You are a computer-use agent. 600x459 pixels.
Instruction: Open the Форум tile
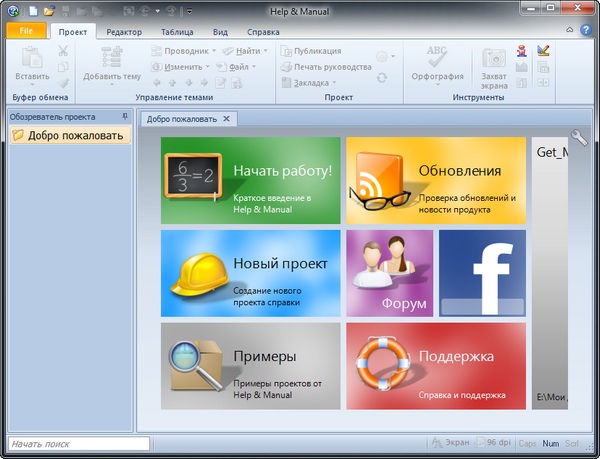pyautogui.click(x=389, y=272)
